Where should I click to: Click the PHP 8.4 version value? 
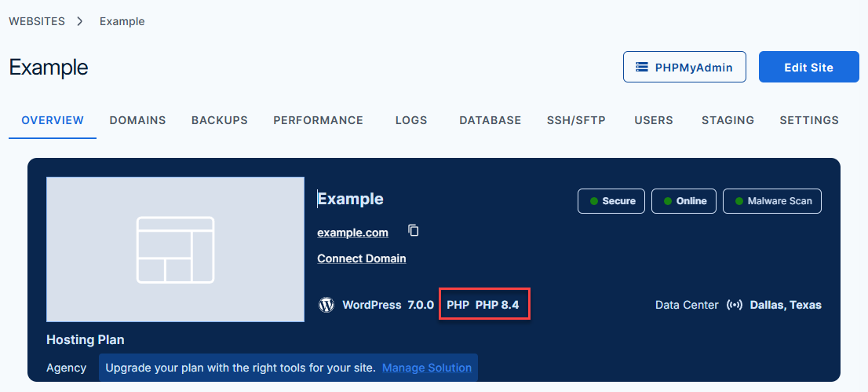coord(497,304)
